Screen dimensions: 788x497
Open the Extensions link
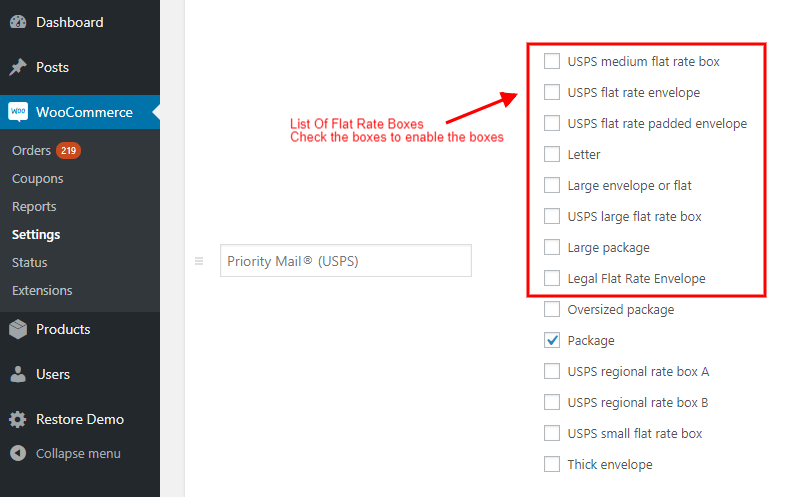(42, 290)
